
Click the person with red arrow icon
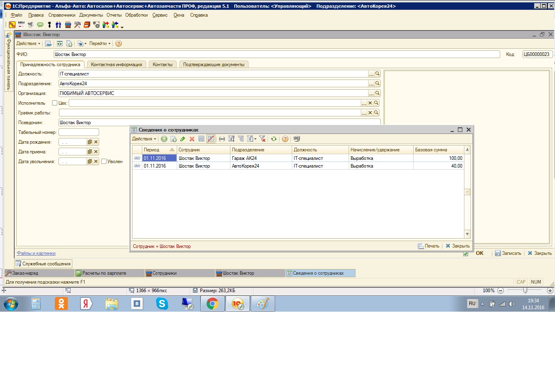106,25
